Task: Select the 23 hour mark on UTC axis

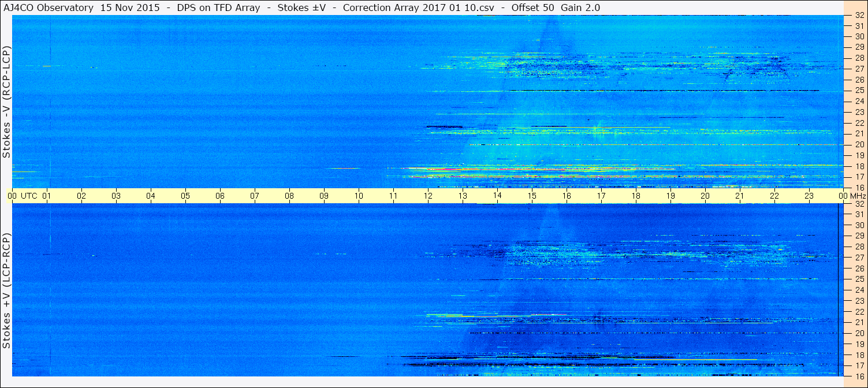Action: pyautogui.click(x=809, y=196)
